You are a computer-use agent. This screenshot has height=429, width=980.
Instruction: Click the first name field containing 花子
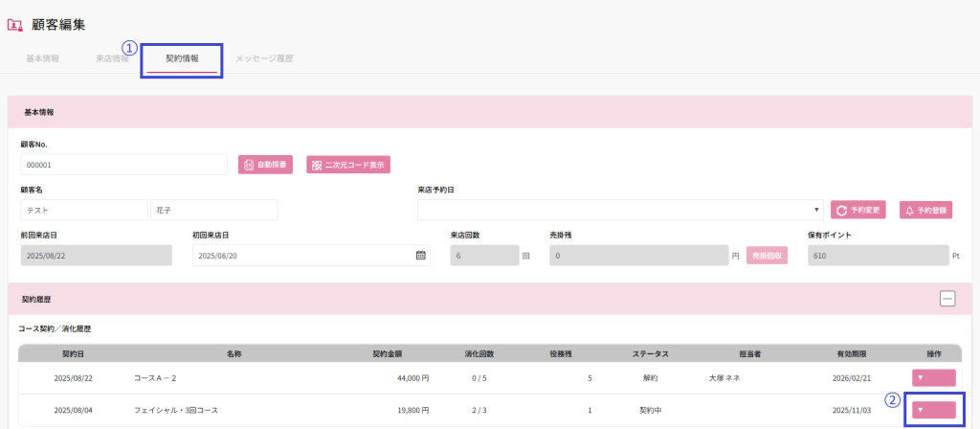(213, 210)
